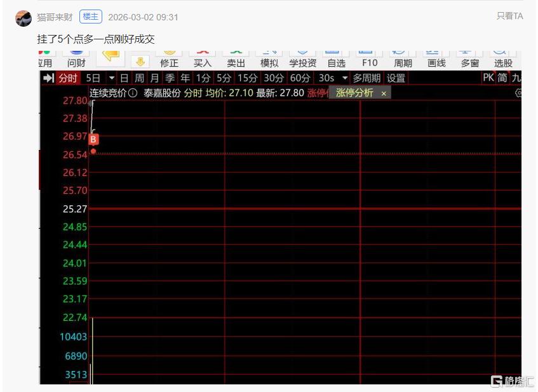Click the 26.97 price axis label
The image size is (538, 392).
tap(75, 136)
